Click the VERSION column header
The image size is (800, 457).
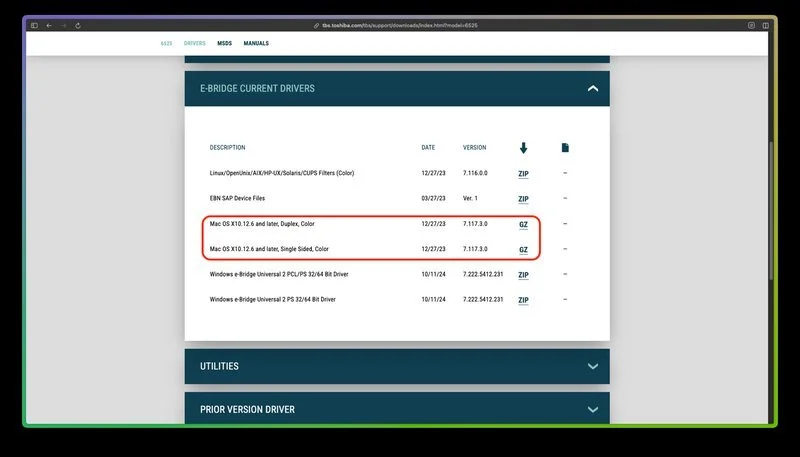(x=474, y=147)
